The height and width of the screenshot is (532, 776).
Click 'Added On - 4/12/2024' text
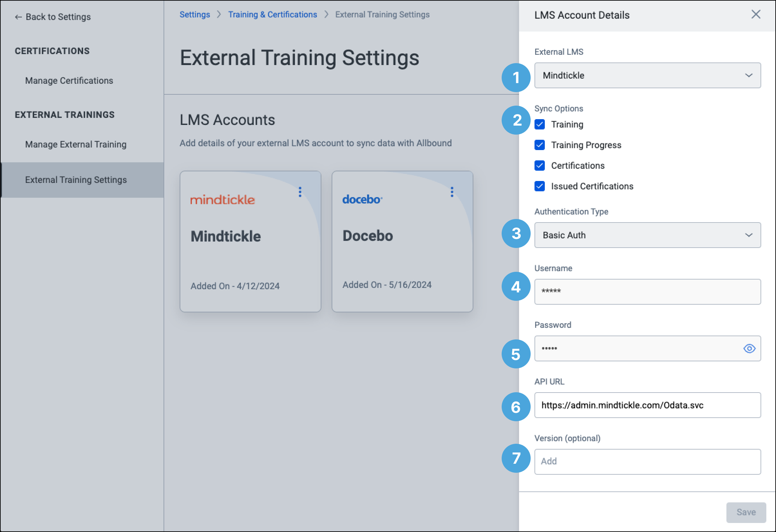point(235,286)
